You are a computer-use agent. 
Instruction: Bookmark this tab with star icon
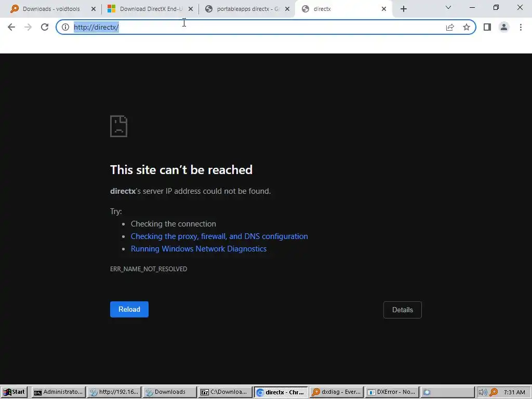point(467,27)
